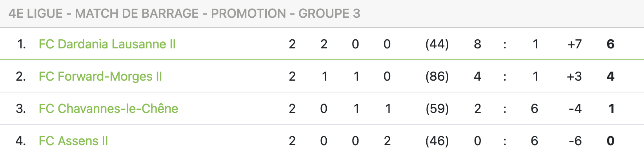
Task: Open FC Forward-Morges II team link
Action: [100, 76]
